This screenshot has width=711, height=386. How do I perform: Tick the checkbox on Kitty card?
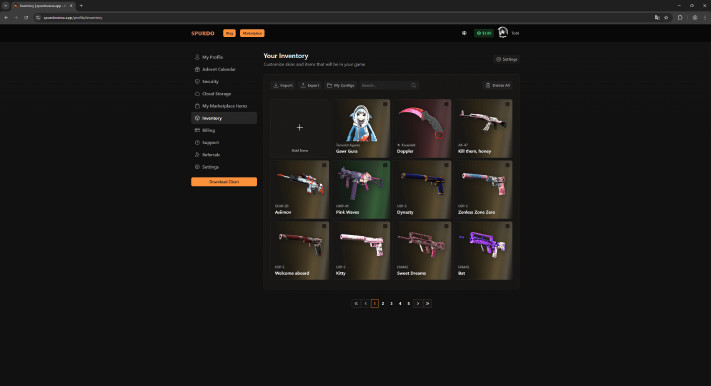[385, 226]
